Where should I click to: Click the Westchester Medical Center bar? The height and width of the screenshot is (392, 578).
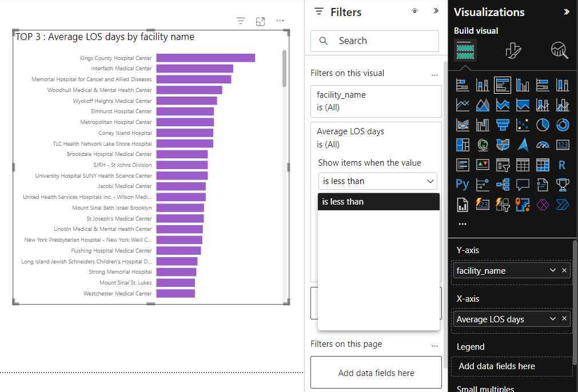[x=176, y=293]
